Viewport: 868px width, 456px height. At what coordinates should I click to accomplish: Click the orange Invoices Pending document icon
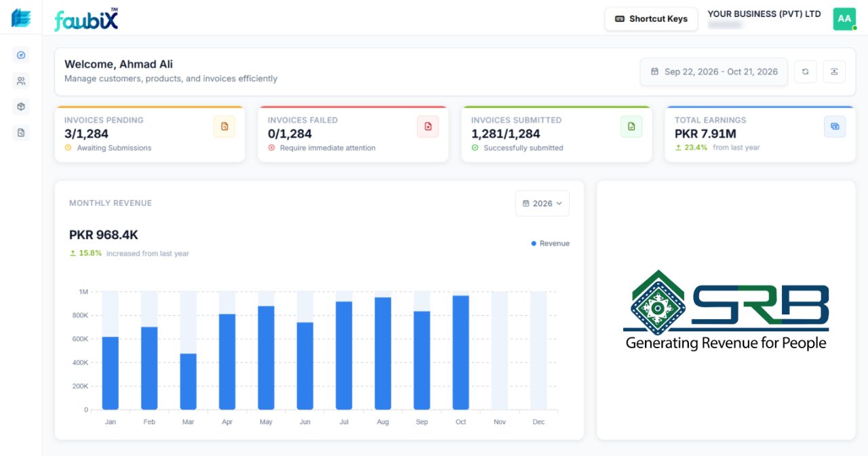point(224,127)
